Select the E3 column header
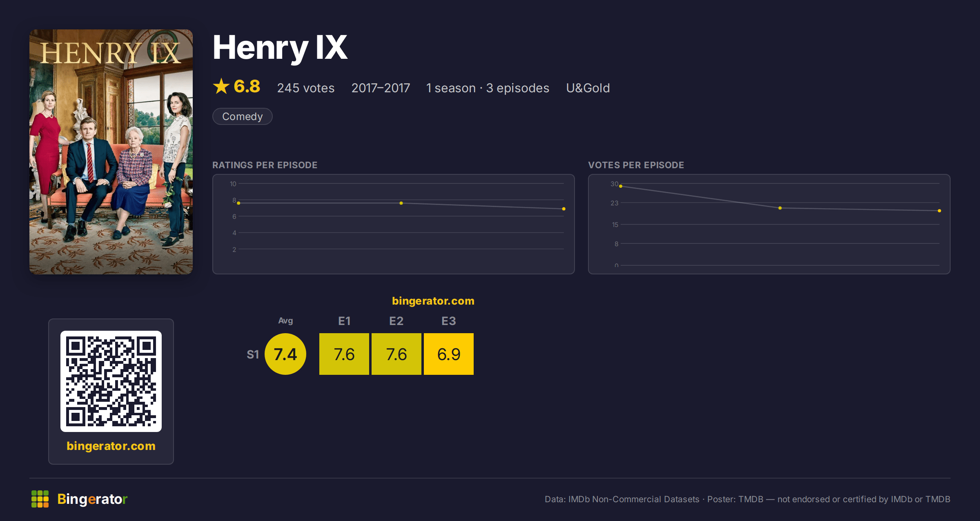 pos(449,321)
